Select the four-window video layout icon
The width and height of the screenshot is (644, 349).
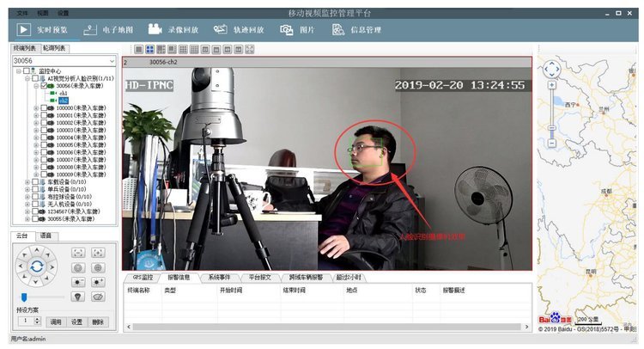click(x=149, y=51)
